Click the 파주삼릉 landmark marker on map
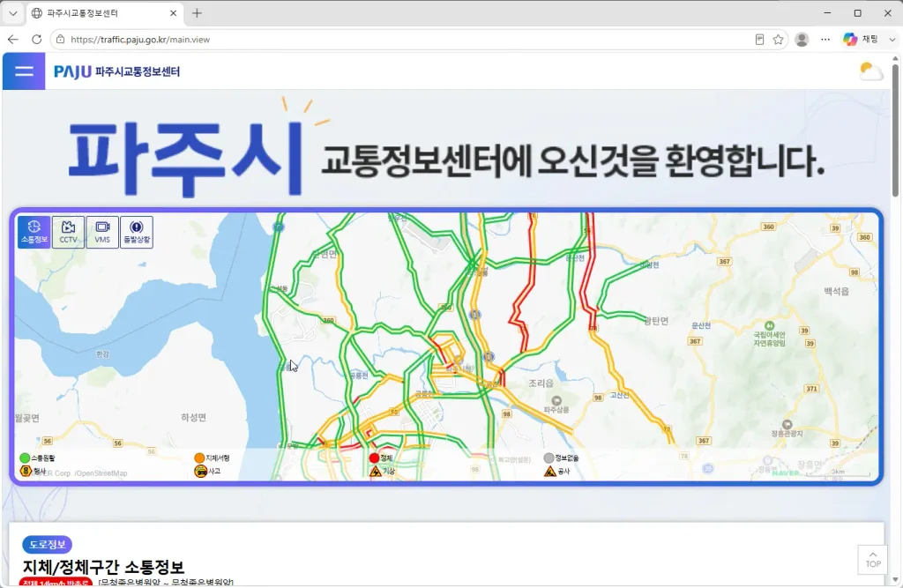 pyautogui.click(x=556, y=401)
